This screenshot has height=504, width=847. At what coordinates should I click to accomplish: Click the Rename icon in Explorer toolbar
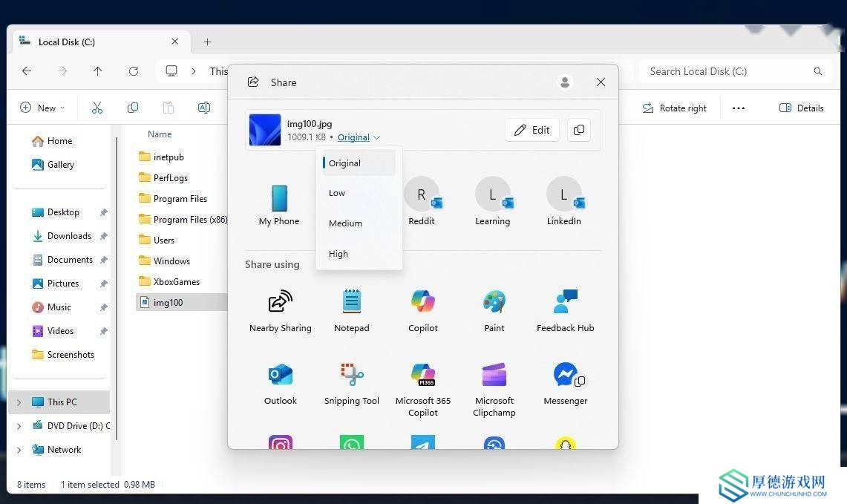[203, 108]
